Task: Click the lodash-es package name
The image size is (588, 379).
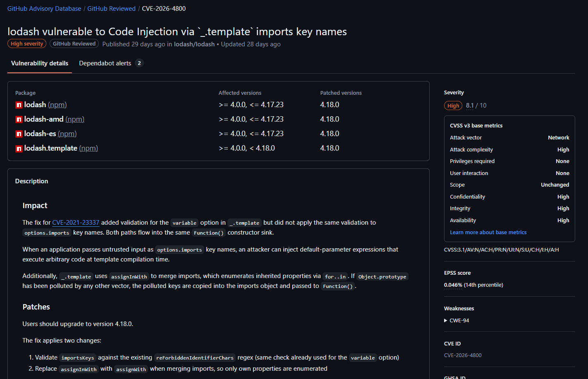Action: [40, 134]
